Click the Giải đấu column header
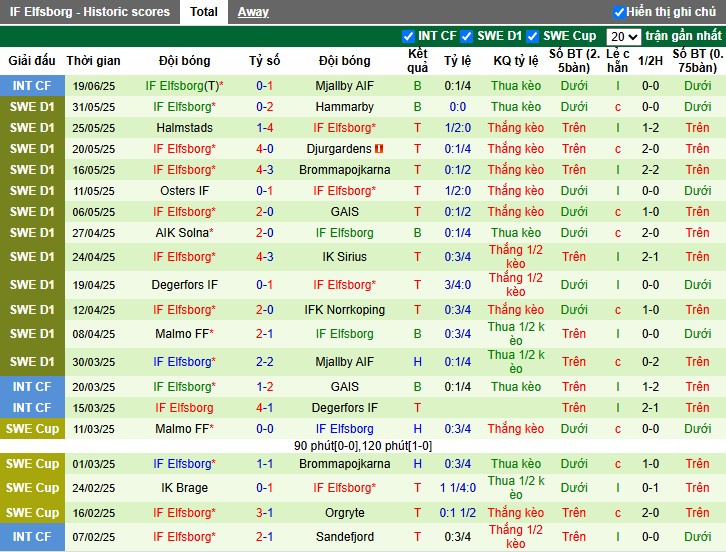The height and width of the screenshot is (552, 726). pyautogui.click(x=32, y=61)
